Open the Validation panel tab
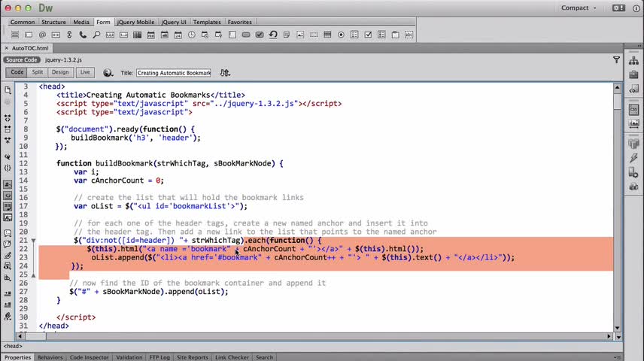The image size is (644, 361). pyautogui.click(x=129, y=357)
